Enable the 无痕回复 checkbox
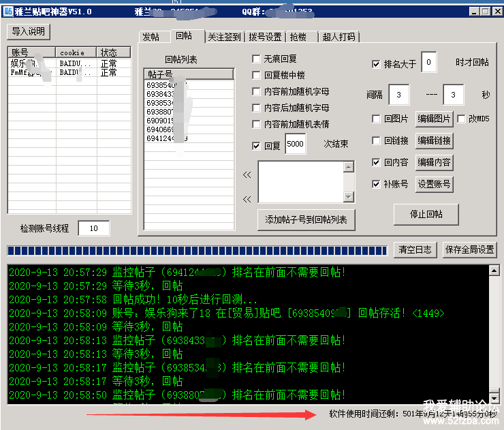The width and height of the screenshot is (504, 430). [257, 59]
